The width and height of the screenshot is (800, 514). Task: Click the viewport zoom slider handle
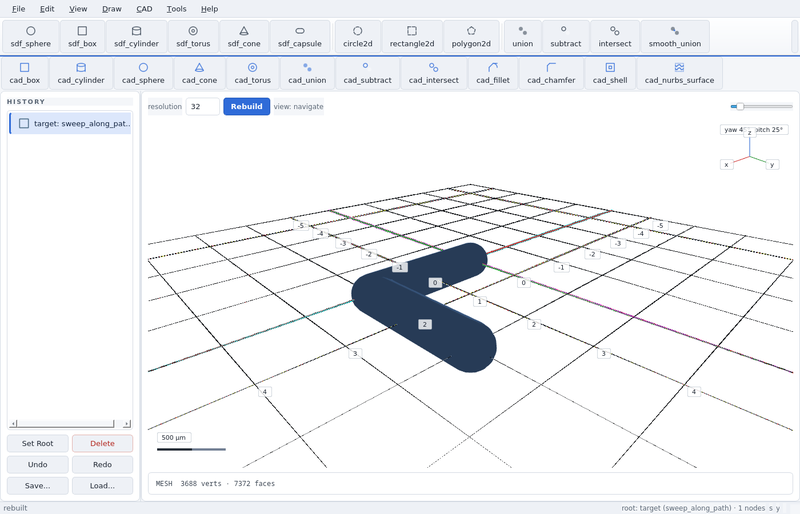740,106
